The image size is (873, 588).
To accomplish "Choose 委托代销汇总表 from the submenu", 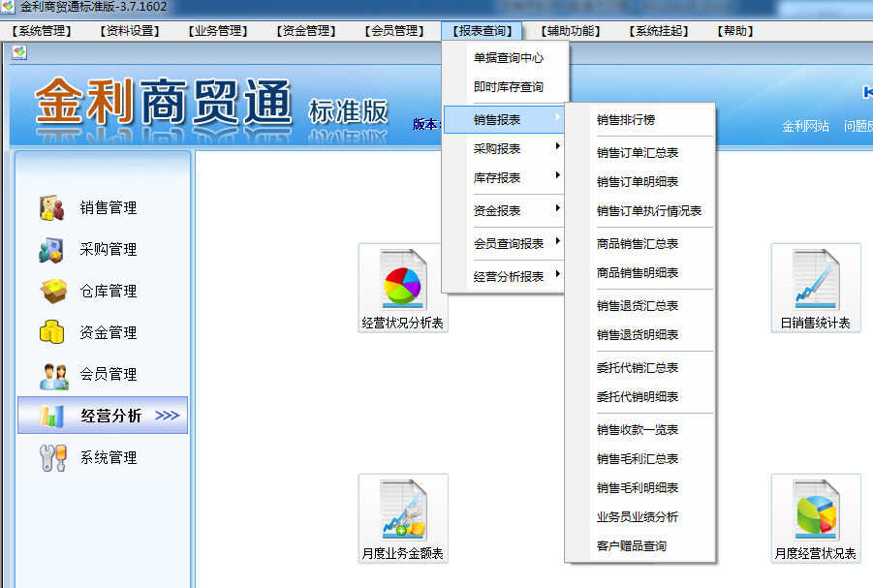I will 639,367.
